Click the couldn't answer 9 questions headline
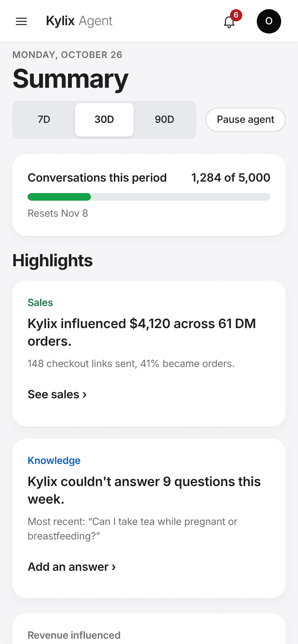The width and height of the screenshot is (298, 644). (x=144, y=490)
